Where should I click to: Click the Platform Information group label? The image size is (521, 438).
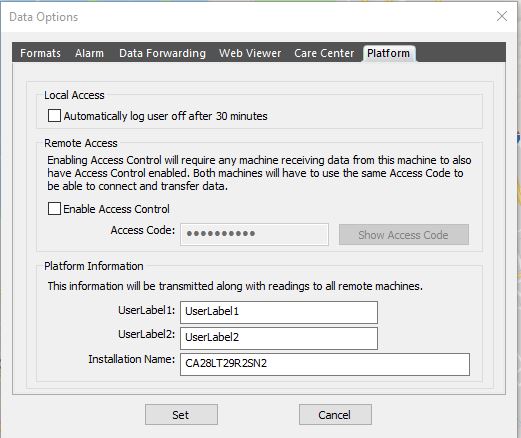pos(94,266)
